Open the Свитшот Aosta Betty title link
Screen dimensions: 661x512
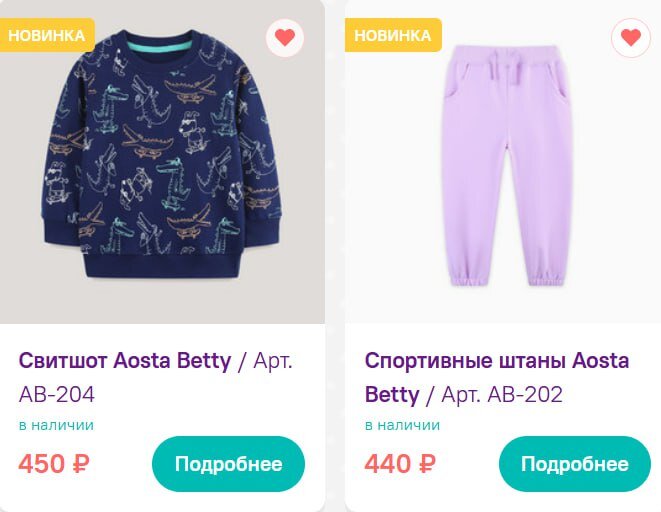coord(125,360)
